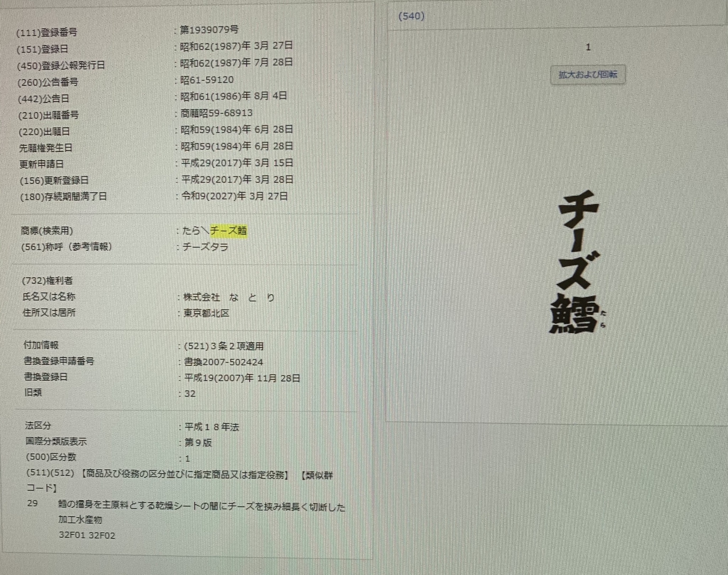This screenshot has width=728, height=575.
Task: Select old class value 32
Action: 190,394
